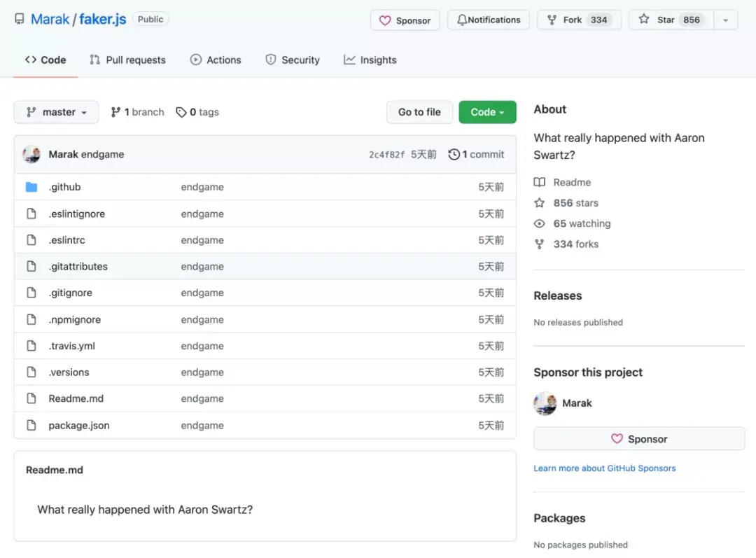Open the master branch dropdown

pyautogui.click(x=56, y=112)
